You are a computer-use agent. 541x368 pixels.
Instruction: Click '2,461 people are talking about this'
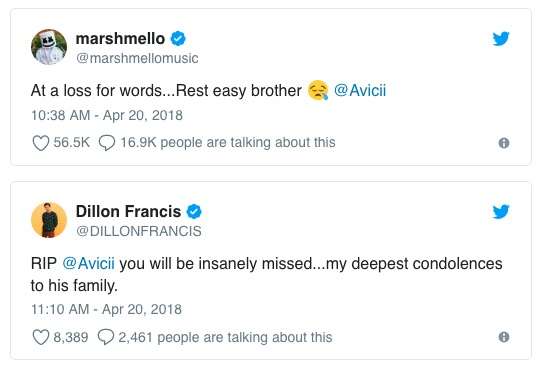pos(225,337)
